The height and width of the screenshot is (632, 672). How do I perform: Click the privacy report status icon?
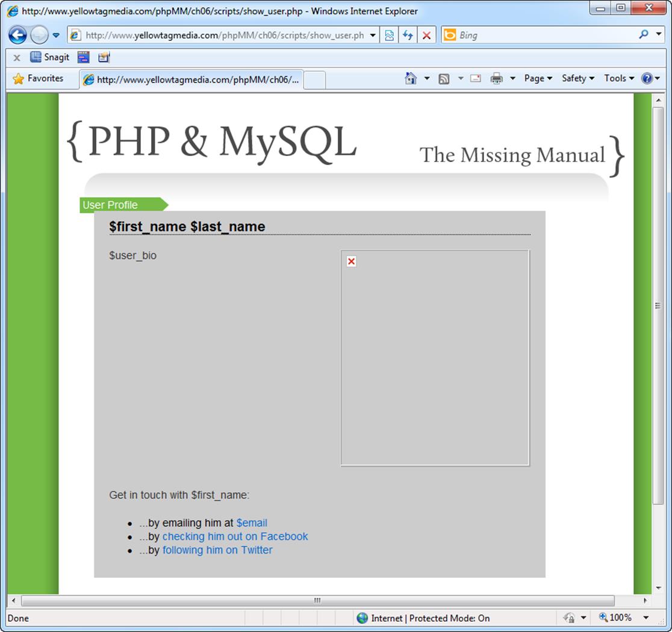[569, 618]
